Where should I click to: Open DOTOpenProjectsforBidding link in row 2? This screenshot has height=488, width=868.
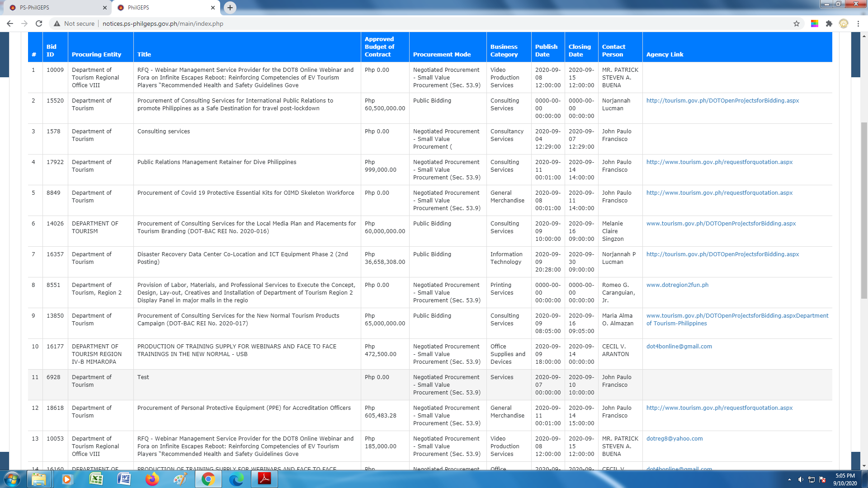click(722, 101)
